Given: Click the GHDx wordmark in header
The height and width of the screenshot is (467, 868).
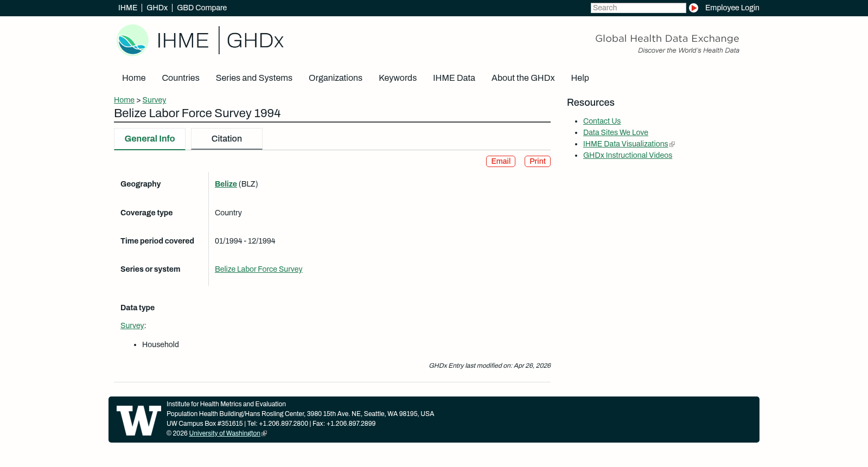Looking at the screenshot, I should tap(255, 41).
